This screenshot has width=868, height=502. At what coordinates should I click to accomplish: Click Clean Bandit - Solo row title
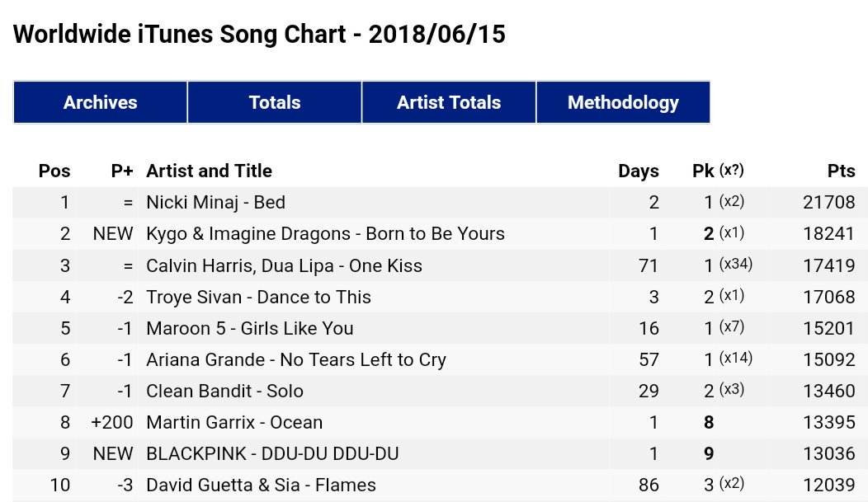[224, 391]
